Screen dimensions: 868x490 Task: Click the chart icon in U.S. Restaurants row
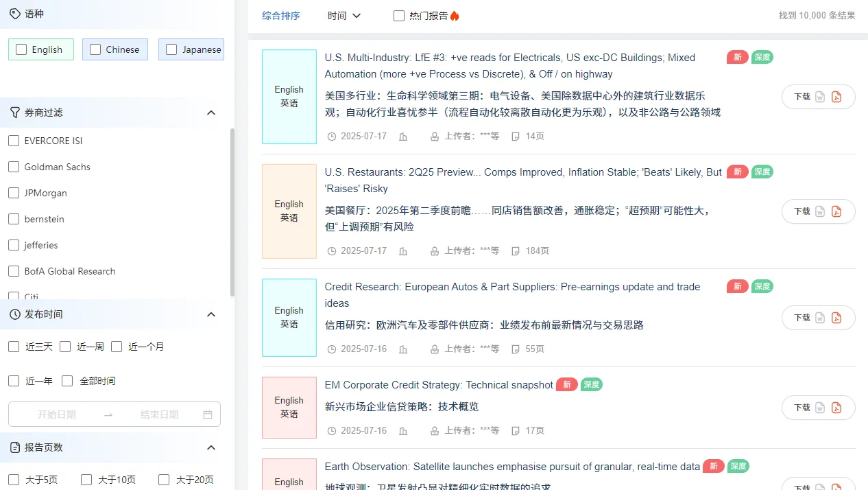(x=403, y=251)
